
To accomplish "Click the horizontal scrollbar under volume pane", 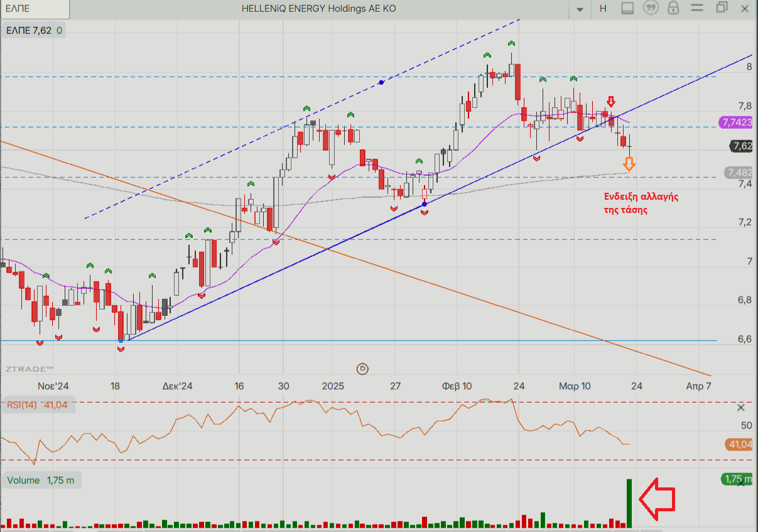I will tap(379, 529).
